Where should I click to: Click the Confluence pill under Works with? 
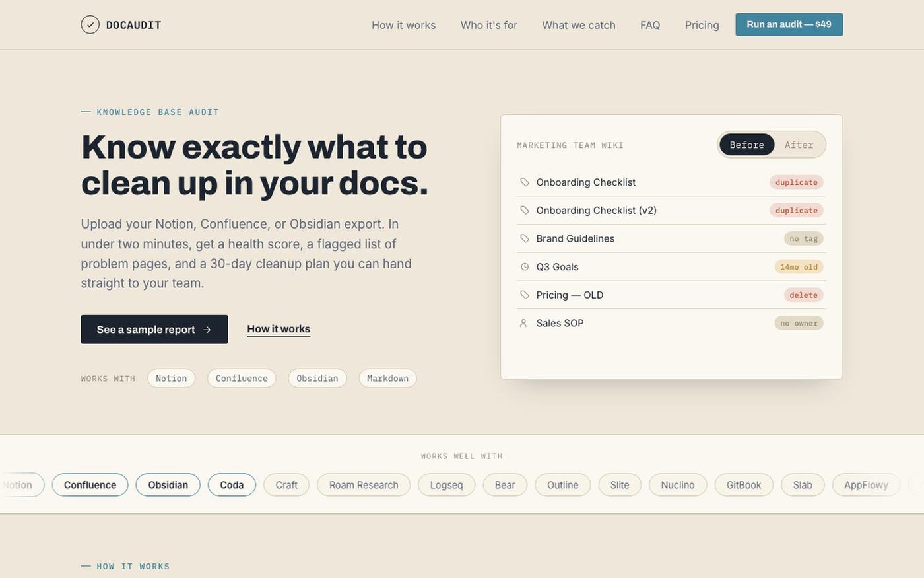(x=242, y=379)
